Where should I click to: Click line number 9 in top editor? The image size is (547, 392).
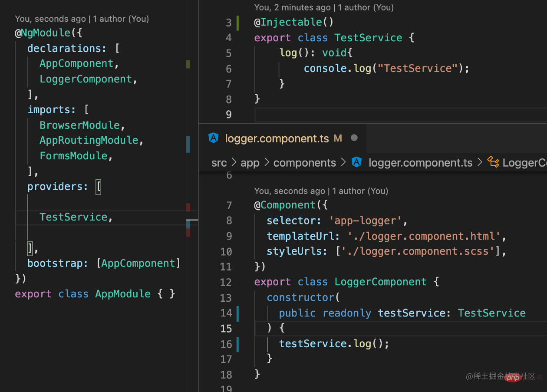(x=229, y=115)
